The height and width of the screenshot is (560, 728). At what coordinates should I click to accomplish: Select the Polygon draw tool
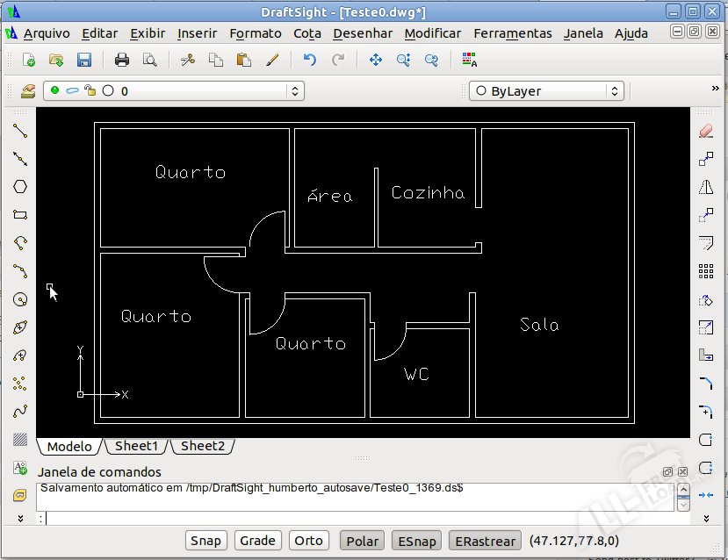[20, 187]
